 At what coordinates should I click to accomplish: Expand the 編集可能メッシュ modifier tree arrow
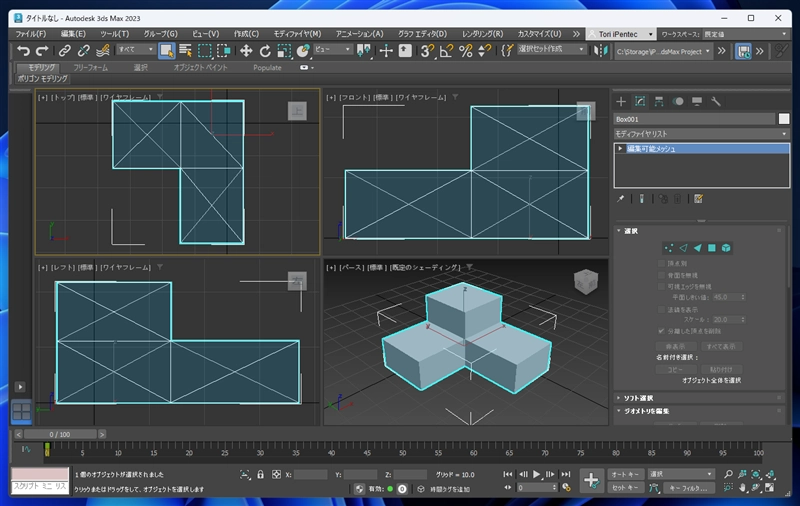coord(621,149)
